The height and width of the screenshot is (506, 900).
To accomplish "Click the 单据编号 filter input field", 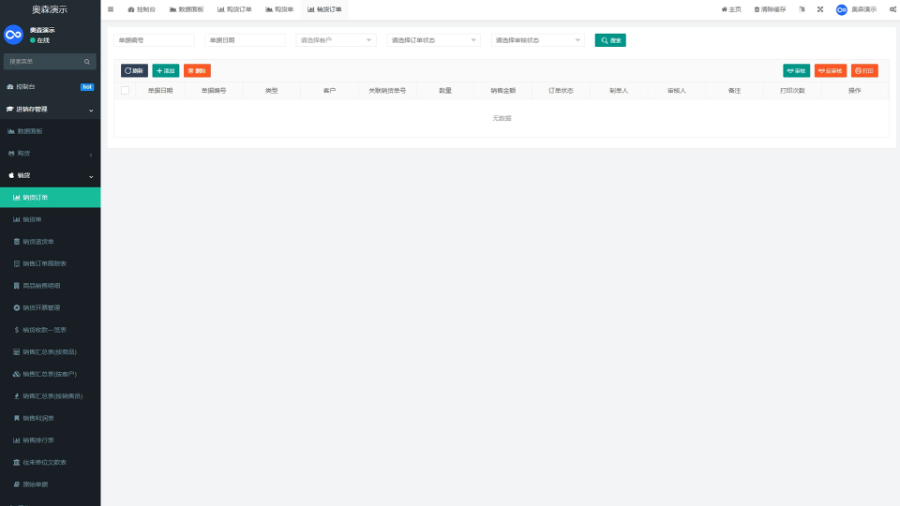I will click(154, 40).
